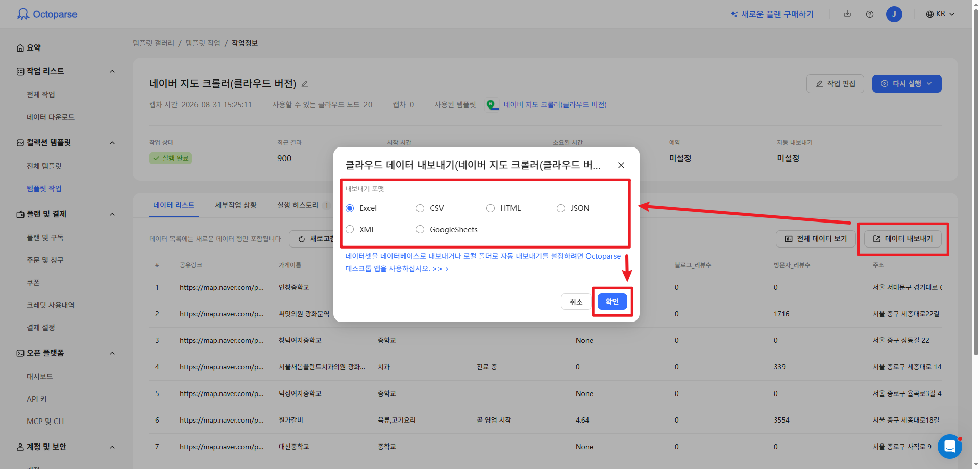Switch to the 세부작업 상황 tab
This screenshot has height=469, width=980.
pos(236,205)
